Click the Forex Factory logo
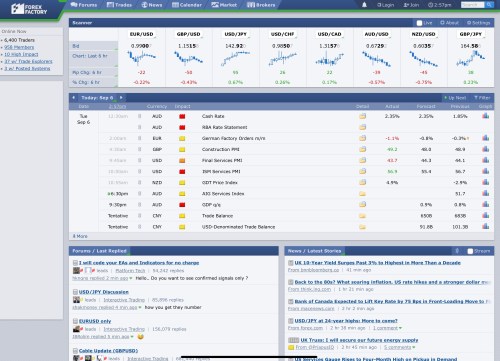 (x=29, y=9)
